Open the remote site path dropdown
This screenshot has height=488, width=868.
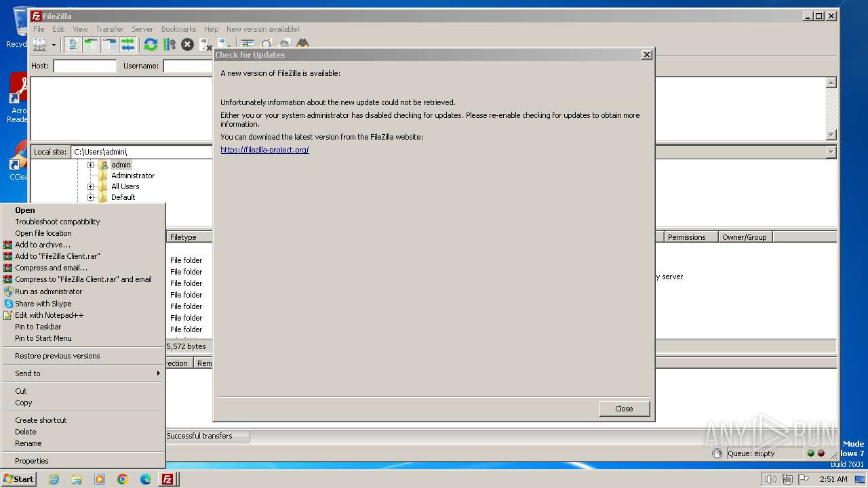coord(831,152)
